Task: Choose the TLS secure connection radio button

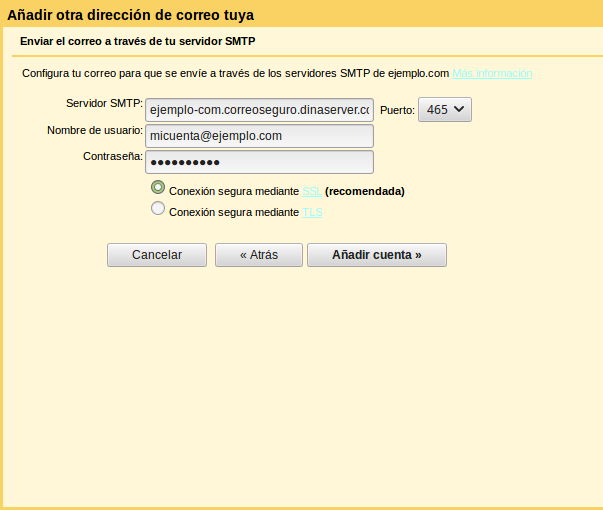Action: (x=157, y=210)
